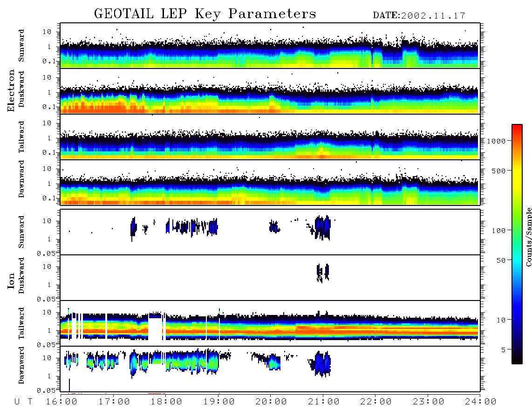The height and width of the screenshot is (410, 532).
Task: Select the Electron "Dawnward" axis label
Action: (x=21, y=179)
